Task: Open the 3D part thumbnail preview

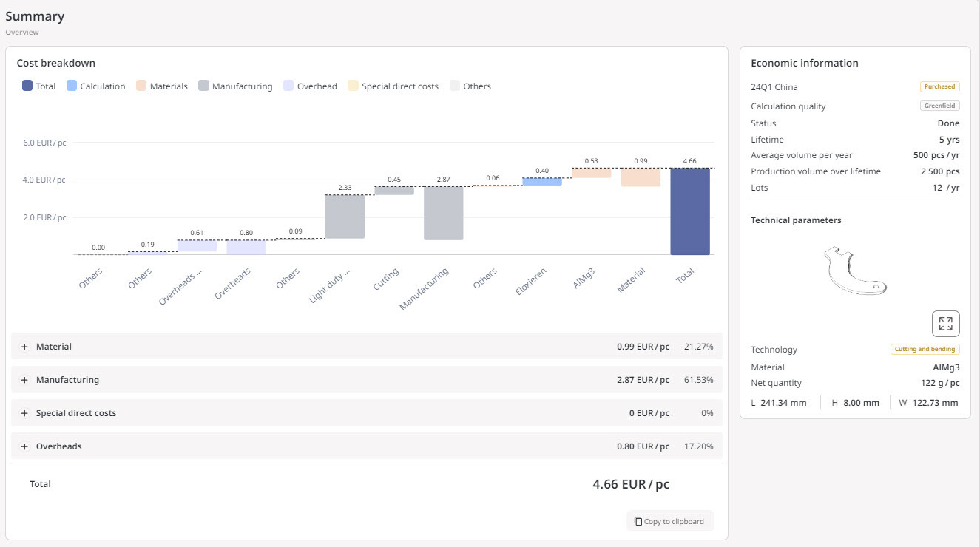Action: pos(854,270)
